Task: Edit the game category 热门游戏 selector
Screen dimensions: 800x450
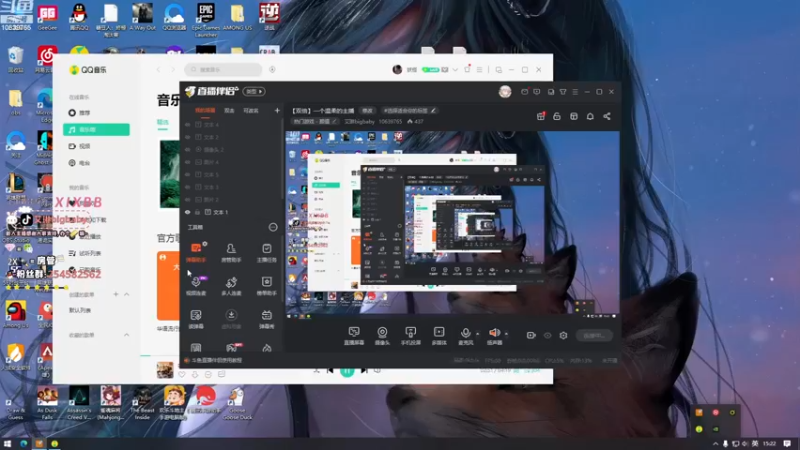Action: [315, 121]
